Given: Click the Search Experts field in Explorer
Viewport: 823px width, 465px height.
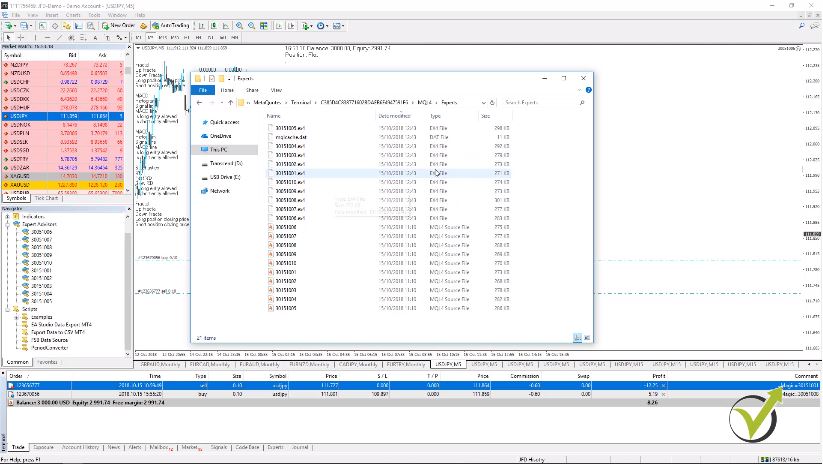Looking at the screenshot, I should click(x=543, y=103).
